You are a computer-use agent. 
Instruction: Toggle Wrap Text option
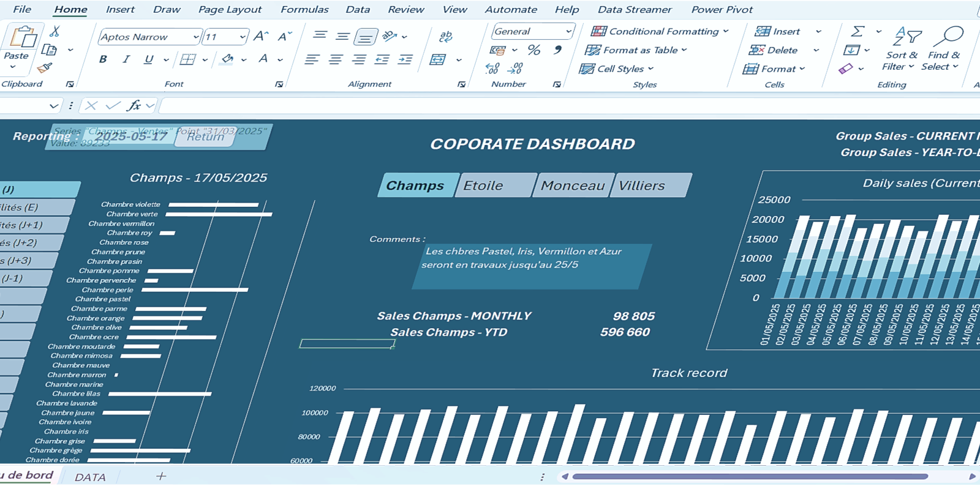tap(446, 37)
